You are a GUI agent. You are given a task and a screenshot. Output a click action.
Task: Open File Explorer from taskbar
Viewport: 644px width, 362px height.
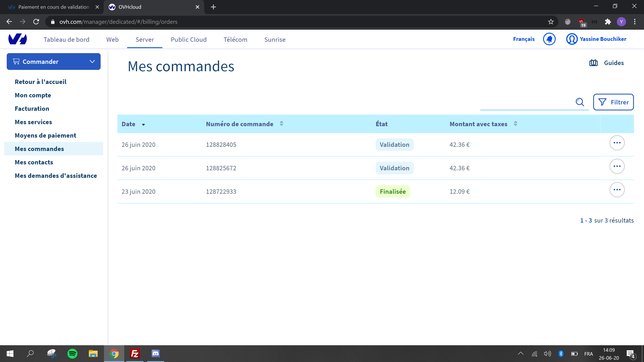tap(93, 353)
